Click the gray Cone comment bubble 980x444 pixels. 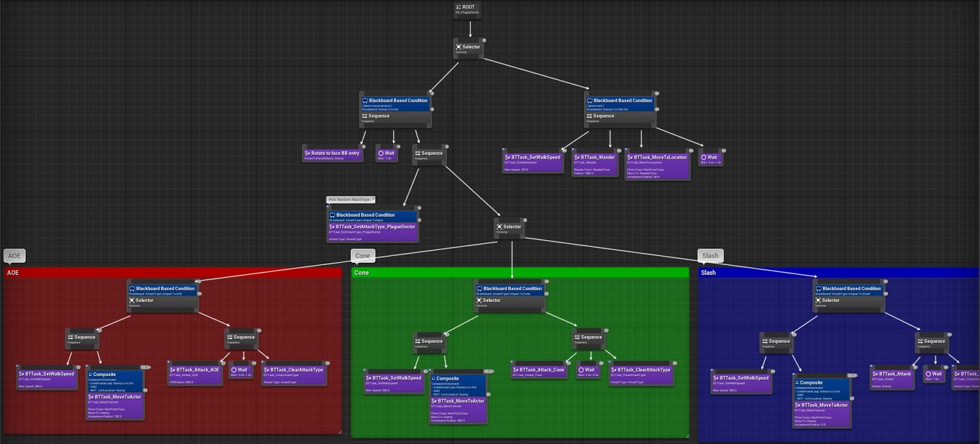(363, 256)
